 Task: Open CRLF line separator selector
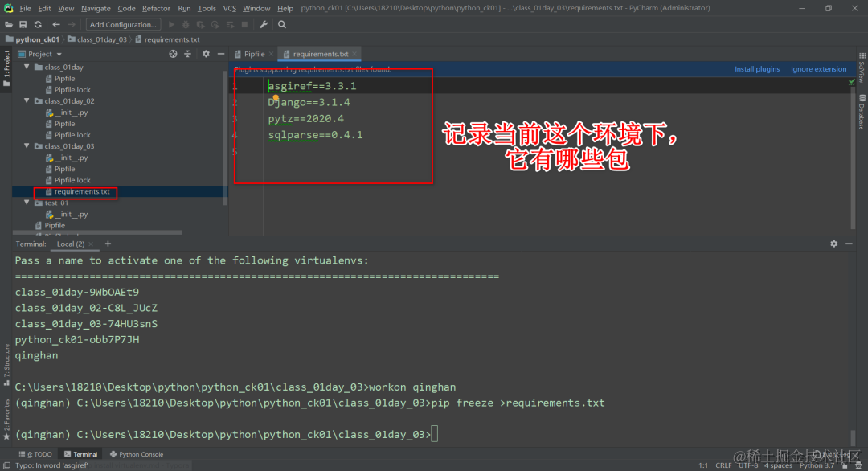[x=723, y=465]
